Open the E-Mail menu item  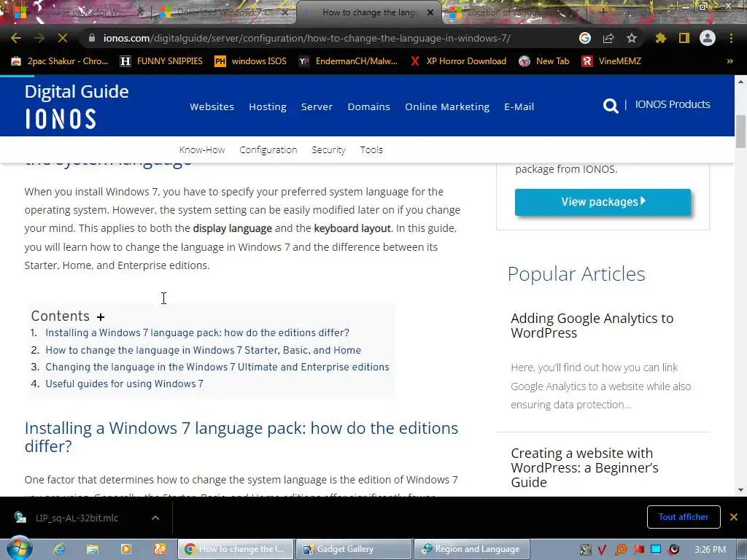(519, 106)
